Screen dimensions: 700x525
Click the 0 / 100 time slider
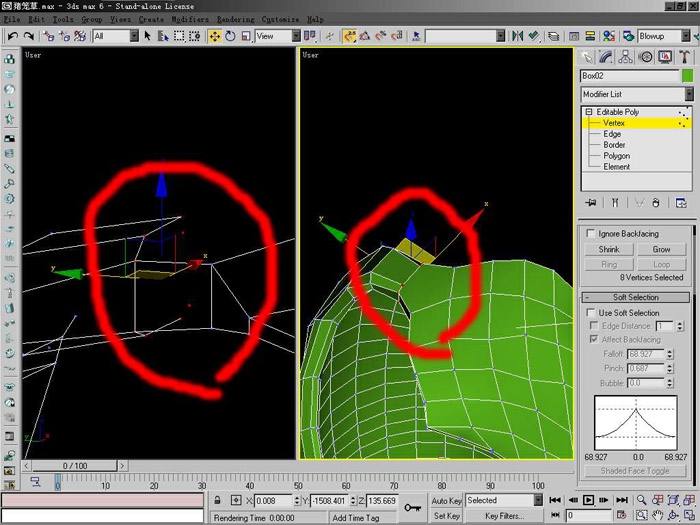click(75, 466)
